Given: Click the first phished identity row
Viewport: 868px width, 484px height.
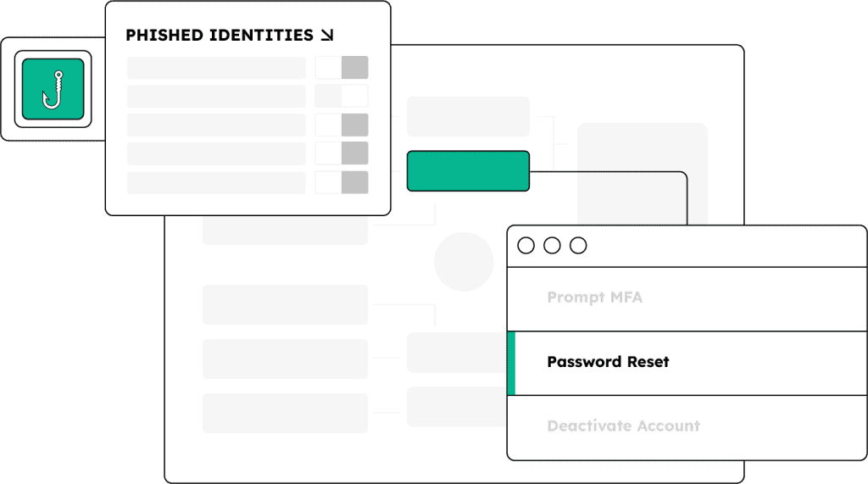Looking at the screenshot, I should pos(216,68).
